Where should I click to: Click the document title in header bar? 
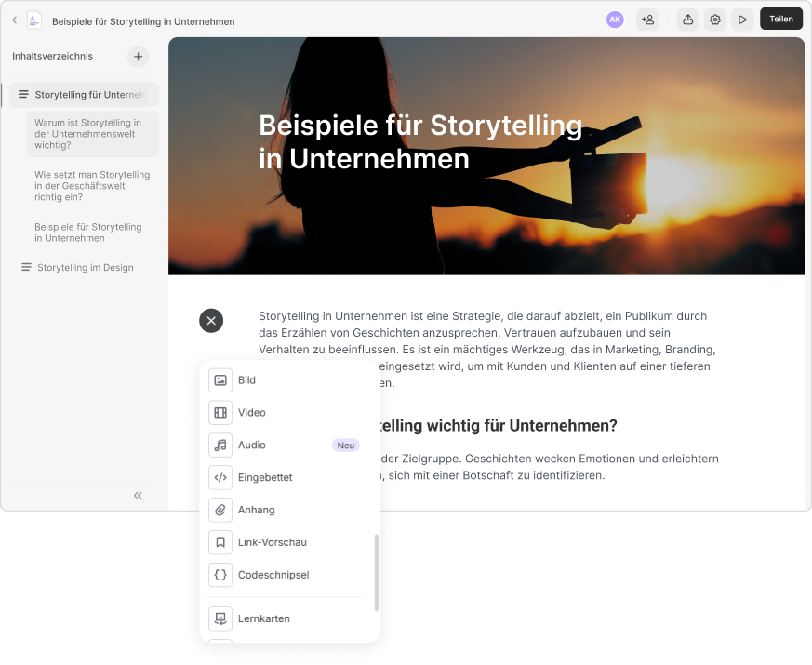143,21
